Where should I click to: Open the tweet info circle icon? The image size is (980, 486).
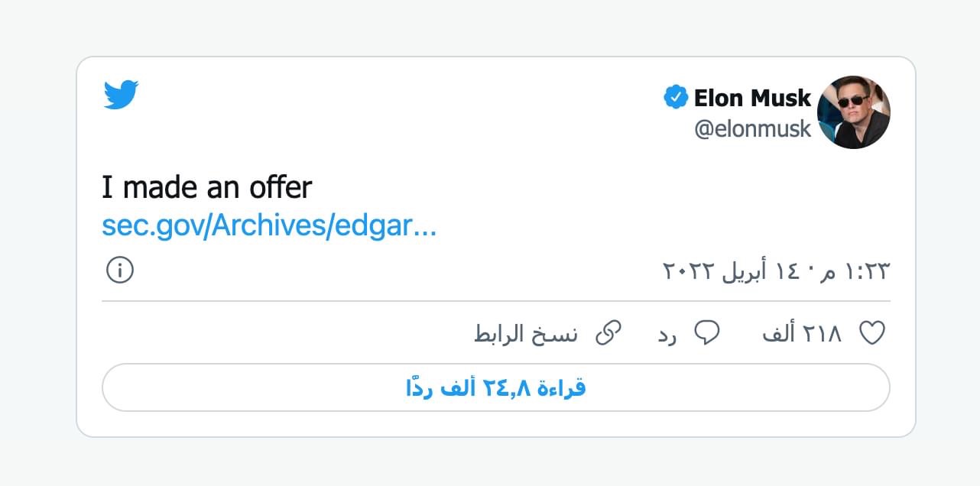[x=120, y=271]
